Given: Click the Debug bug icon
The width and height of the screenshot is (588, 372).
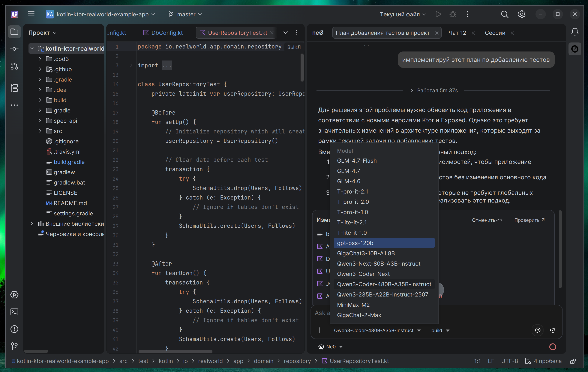Looking at the screenshot, I should [x=453, y=14].
